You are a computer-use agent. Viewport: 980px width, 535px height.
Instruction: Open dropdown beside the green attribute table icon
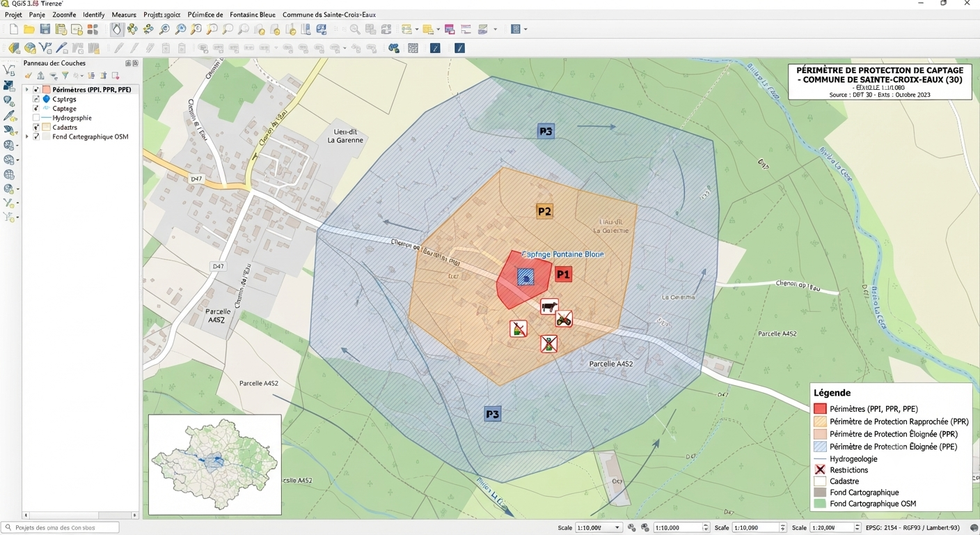[x=416, y=29]
